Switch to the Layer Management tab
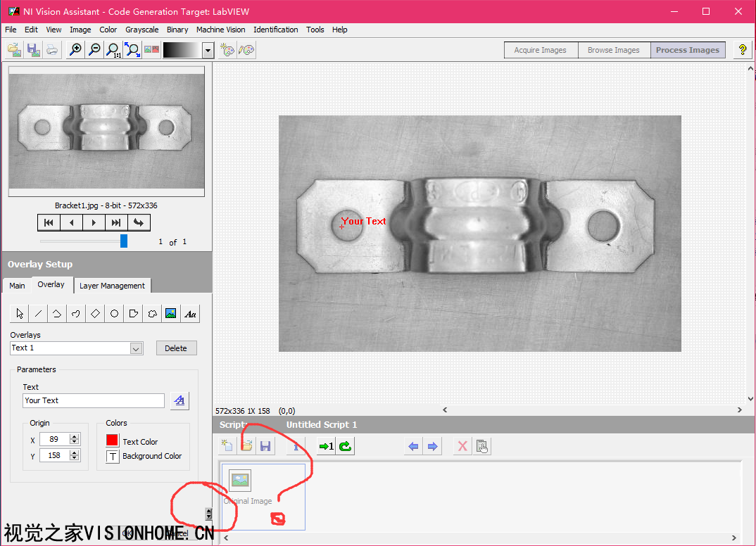Viewport: 756px width, 546px height. click(x=112, y=286)
